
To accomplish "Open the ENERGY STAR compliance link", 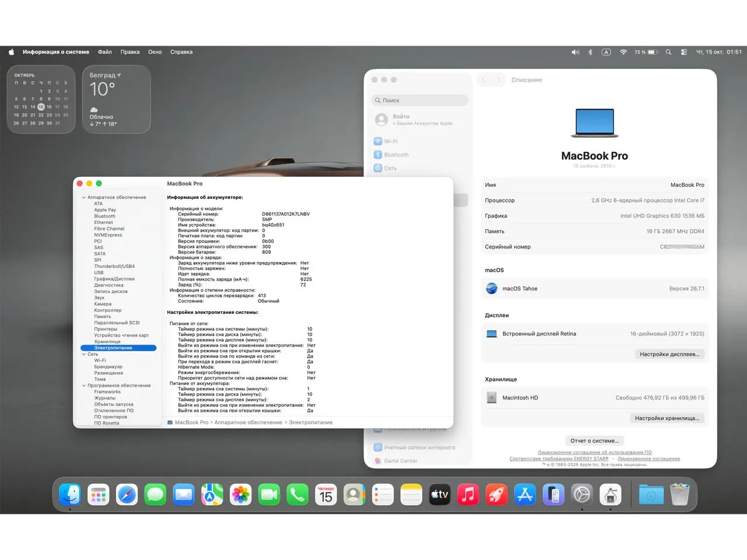I will click(559, 459).
